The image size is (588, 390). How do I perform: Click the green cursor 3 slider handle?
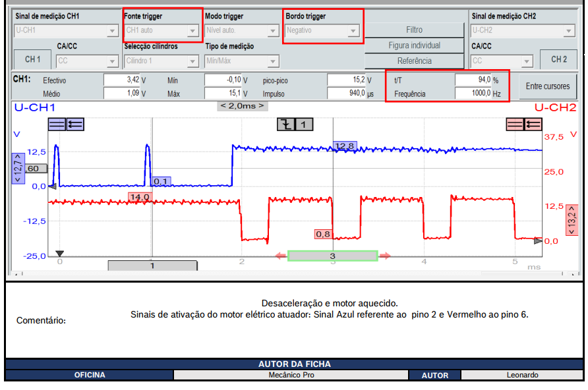click(332, 256)
